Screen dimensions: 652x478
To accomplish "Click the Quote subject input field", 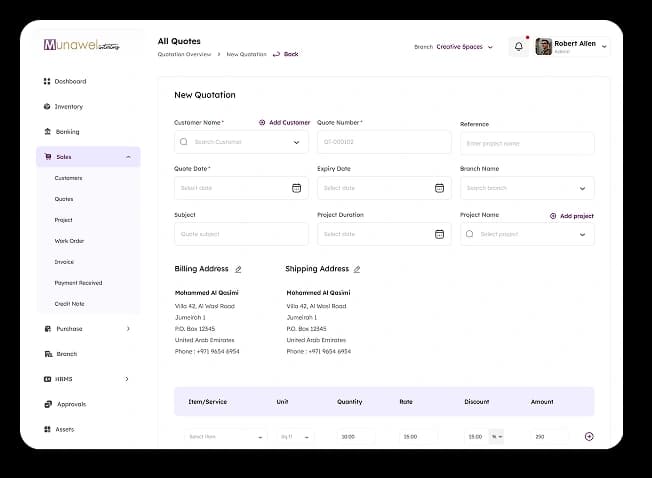I will [241, 234].
